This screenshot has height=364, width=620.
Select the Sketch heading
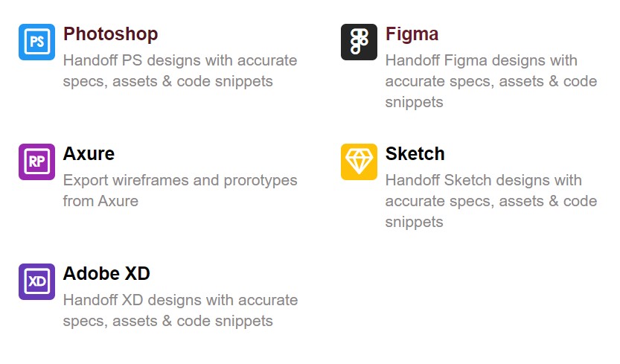(x=415, y=154)
